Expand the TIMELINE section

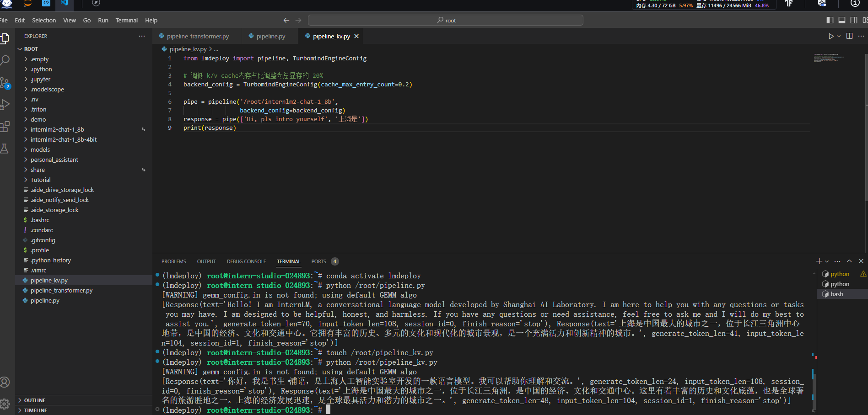(84, 410)
